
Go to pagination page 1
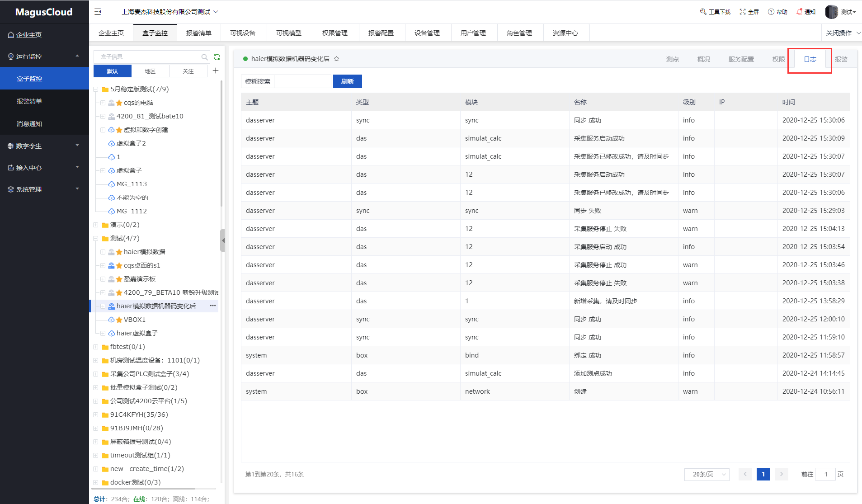point(763,474)
